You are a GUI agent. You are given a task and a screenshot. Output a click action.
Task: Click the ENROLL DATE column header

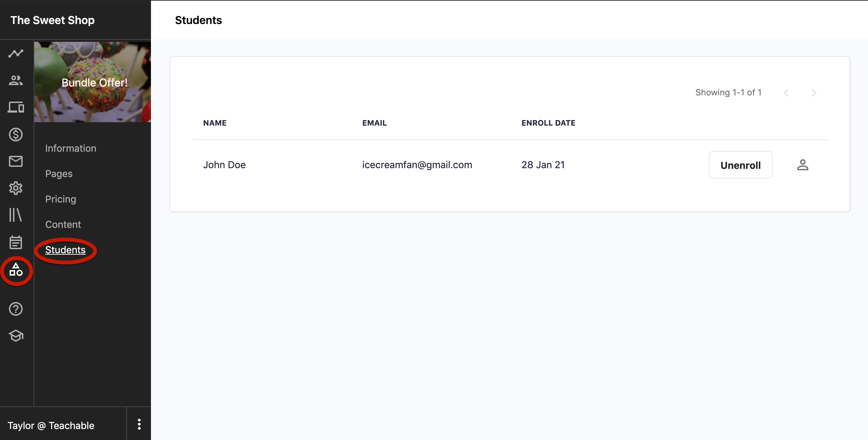pyautogui.click(x=548, y=123)
